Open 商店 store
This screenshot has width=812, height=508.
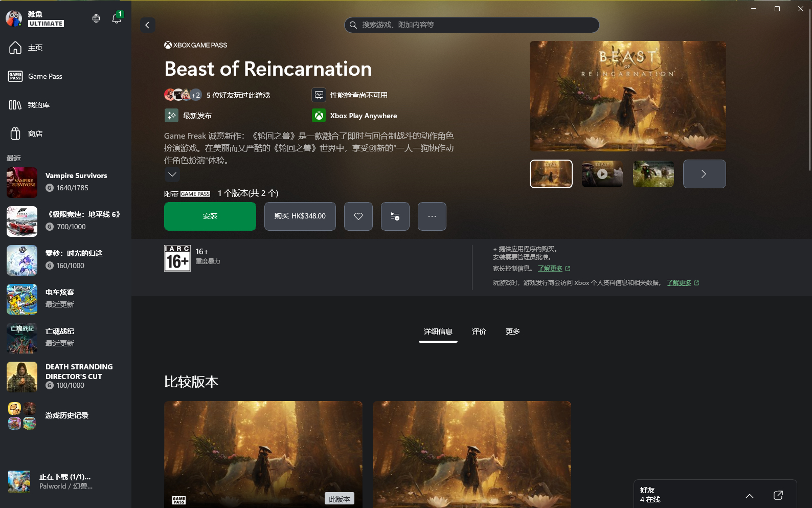pyautogui.click(x=65, y=134)
